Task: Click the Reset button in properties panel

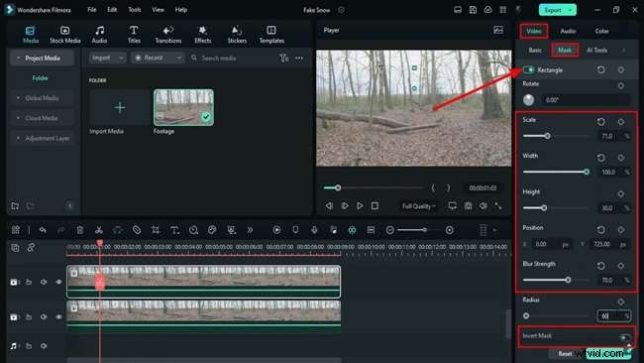Action: [565, 353]
